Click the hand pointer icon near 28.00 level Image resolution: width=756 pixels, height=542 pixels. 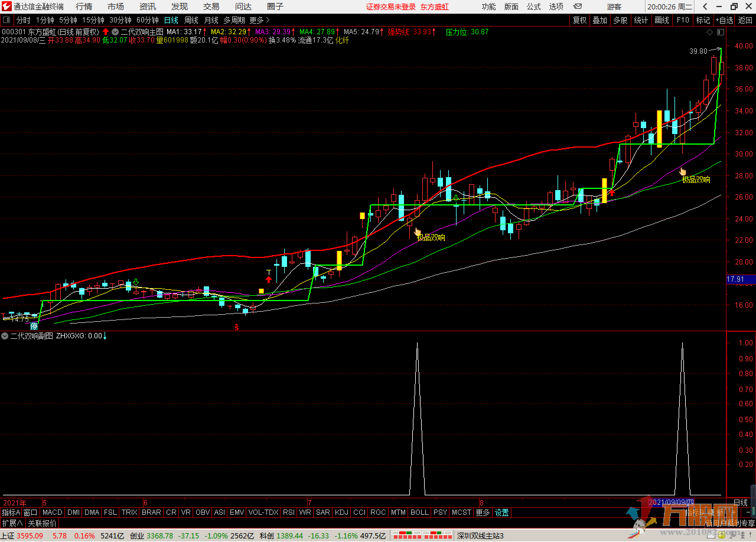click(683, 172)
